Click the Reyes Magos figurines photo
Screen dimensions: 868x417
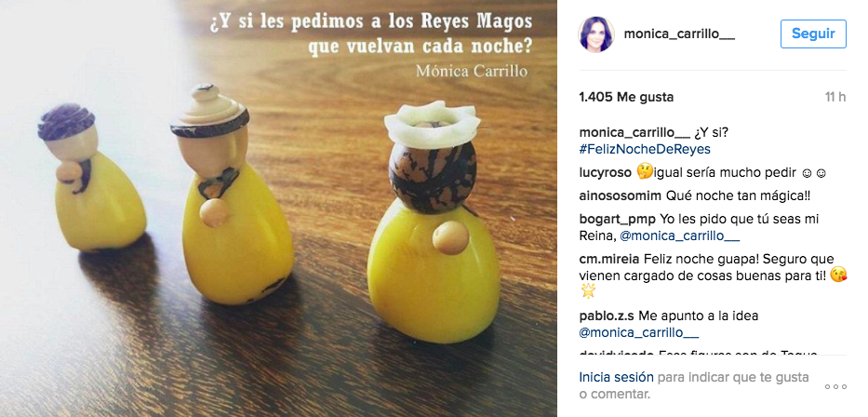(278, 208)
